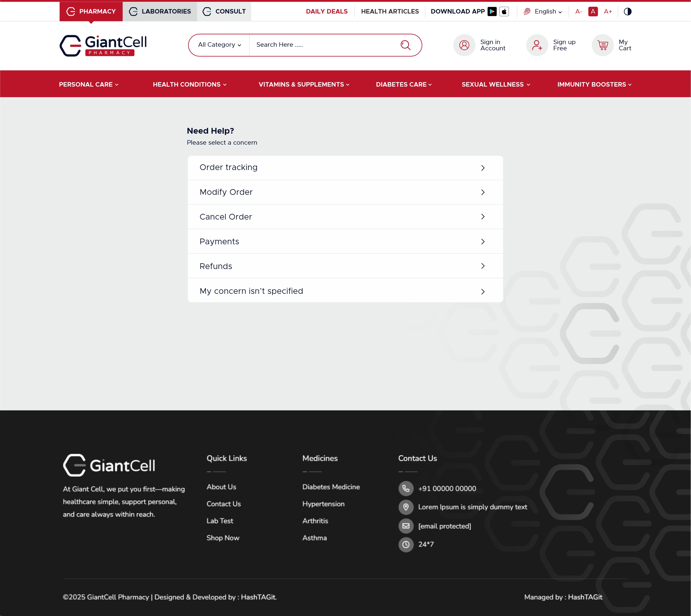Viewport: 691px width, 616px height.
Task: Click the footer About Us link
Action: click(221, 487)
